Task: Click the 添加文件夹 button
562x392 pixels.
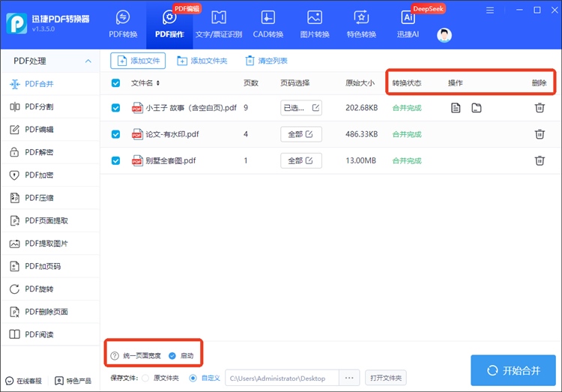Action: [202, 61]
